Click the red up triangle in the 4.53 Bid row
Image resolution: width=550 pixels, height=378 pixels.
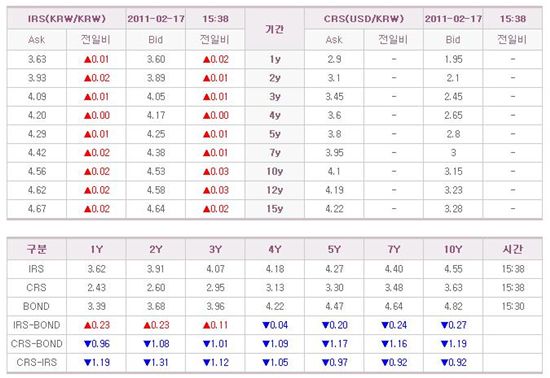(207, 172)
